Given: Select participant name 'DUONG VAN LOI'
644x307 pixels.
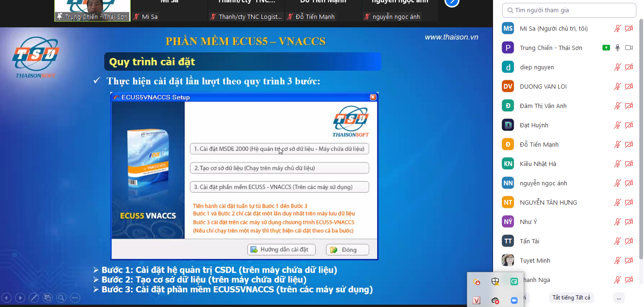Looking at the screenshot, I should (543, 87).
